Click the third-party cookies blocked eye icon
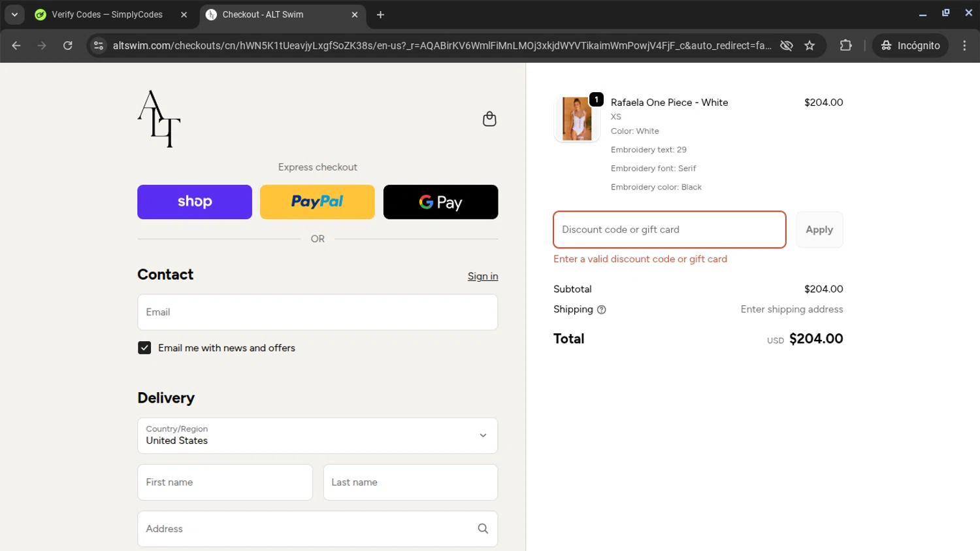 point(787,46)
